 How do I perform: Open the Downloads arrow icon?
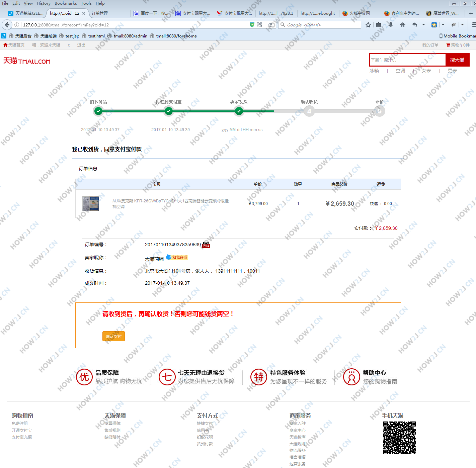pyautogui.click(x=391, y=25)
